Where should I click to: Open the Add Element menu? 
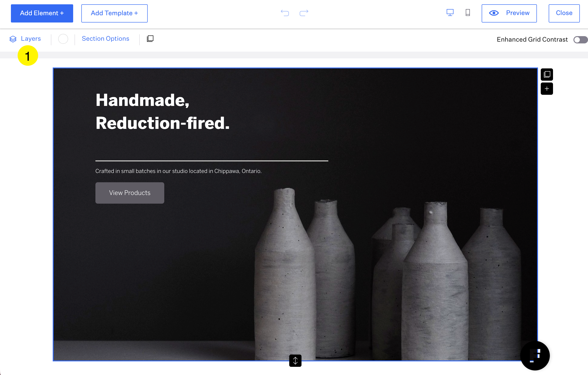42,13
